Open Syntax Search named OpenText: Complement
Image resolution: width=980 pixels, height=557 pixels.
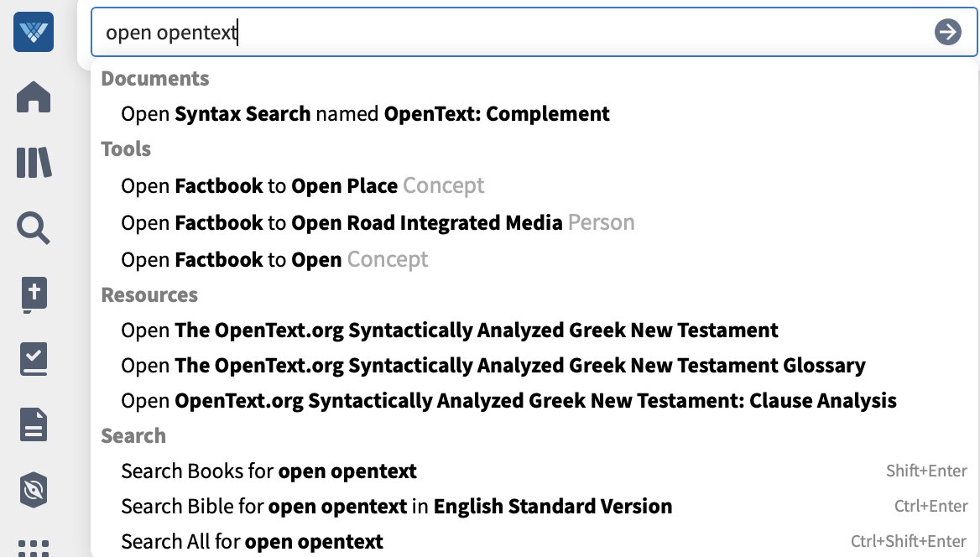[365, 114]
